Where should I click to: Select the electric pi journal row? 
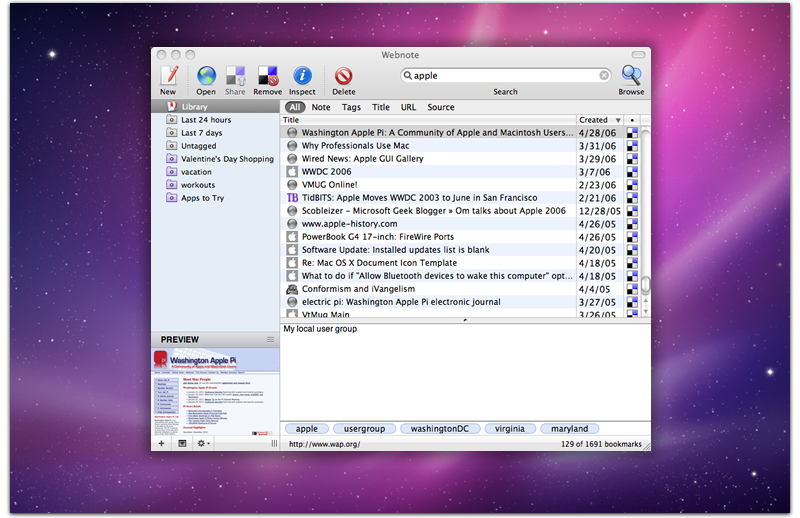pyautogui.click(x=460, y=302)
